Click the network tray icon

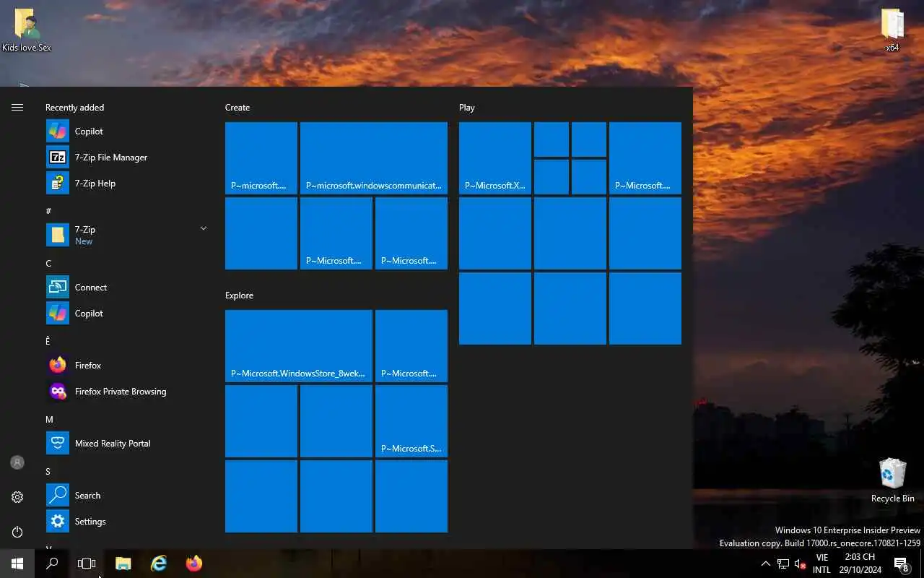(x=783, y=564)
